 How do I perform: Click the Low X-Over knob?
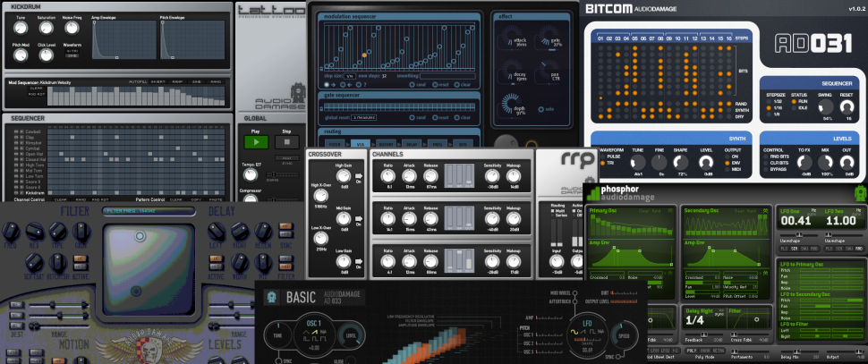(x=319, y=239)
